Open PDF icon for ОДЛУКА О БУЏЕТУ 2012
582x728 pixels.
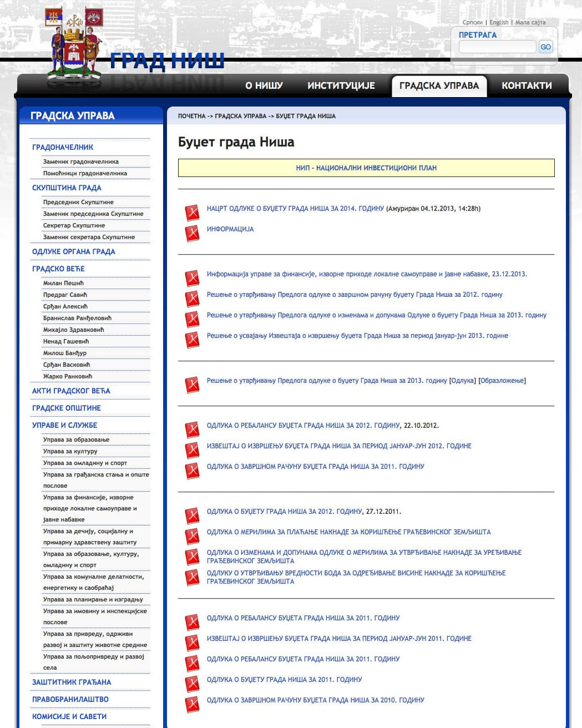click(x=192, y=515)
